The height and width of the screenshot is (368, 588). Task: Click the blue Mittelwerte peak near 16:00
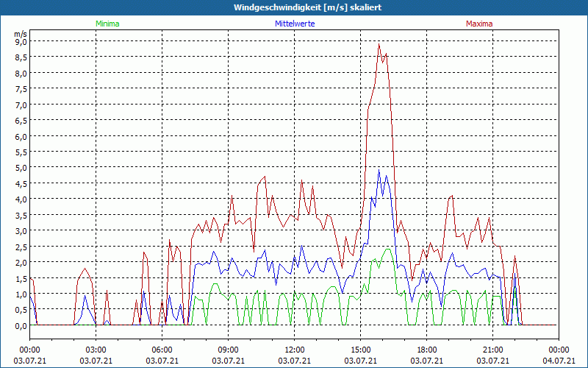379,170
